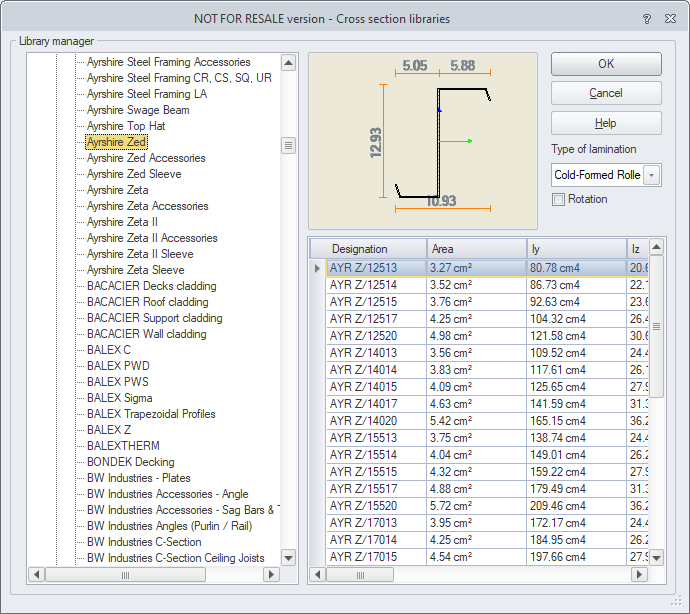Screen dimensions: 690x614
Task: Select BACACIER Decks cladding library
Action: [152, 286]
